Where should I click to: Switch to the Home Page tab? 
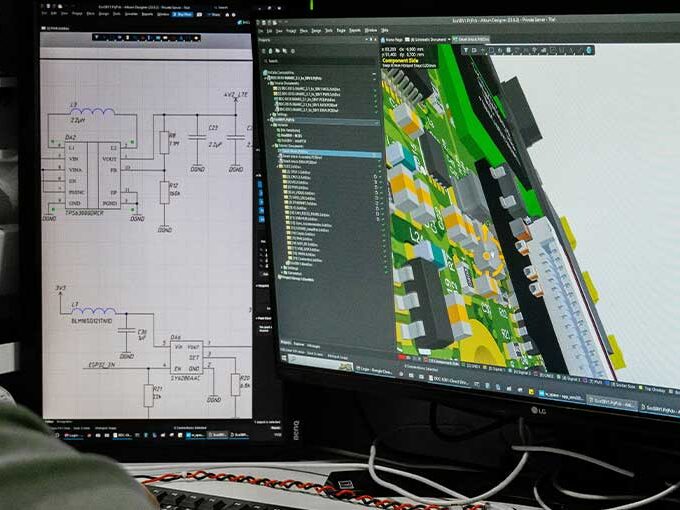pos(391,39)
